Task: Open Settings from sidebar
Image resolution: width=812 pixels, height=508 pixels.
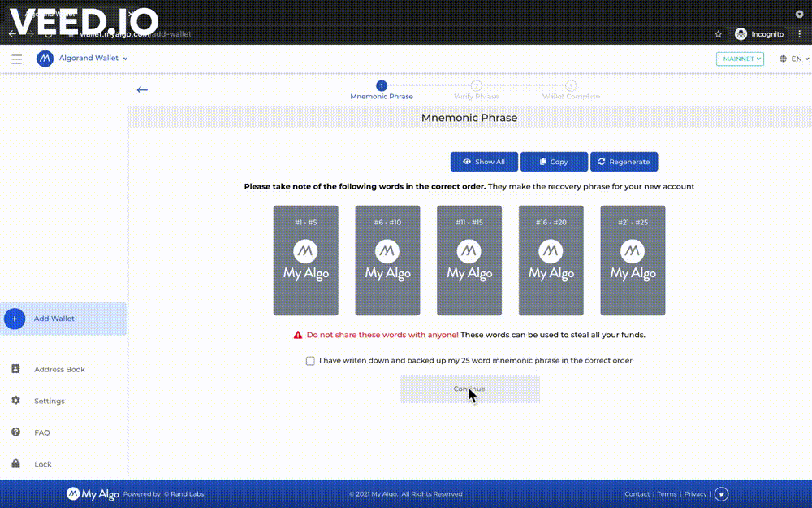Action: point(50,402)
